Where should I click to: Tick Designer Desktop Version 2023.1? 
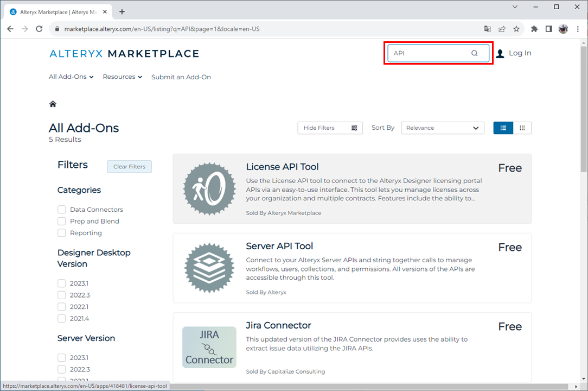pos(62,283)
